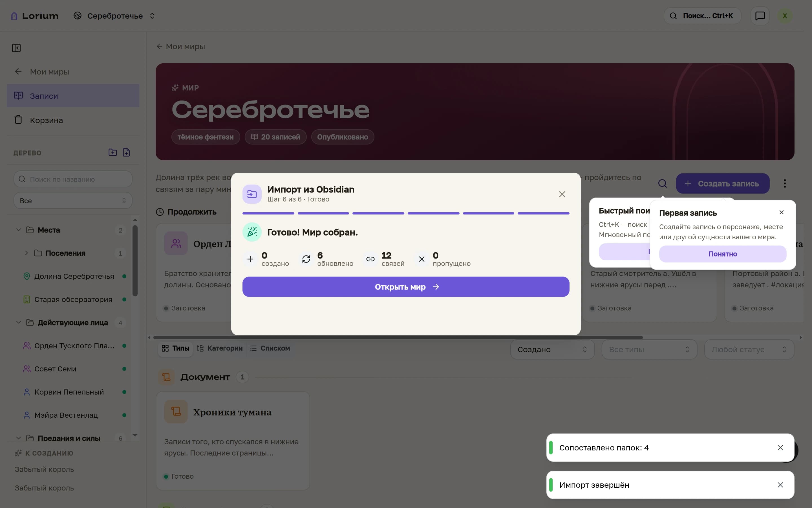Open the chat messages icon in header
Screen dimensions: 812x508
(x=760, y=16)
